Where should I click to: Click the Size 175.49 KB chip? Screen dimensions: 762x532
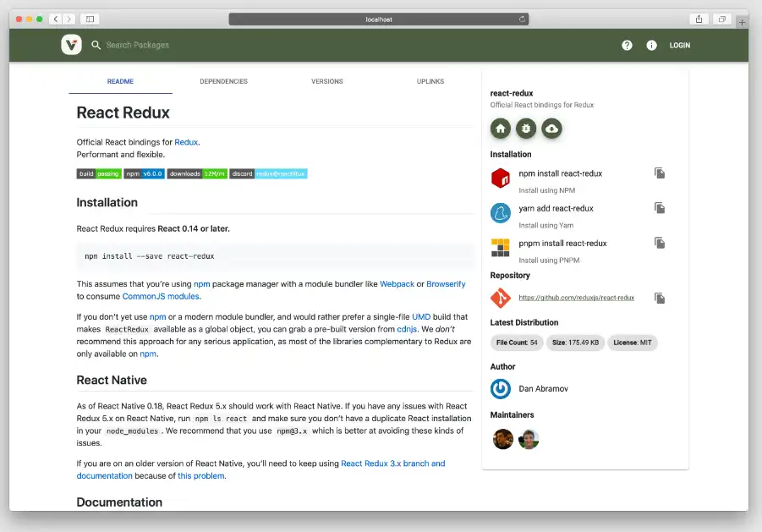575,343
